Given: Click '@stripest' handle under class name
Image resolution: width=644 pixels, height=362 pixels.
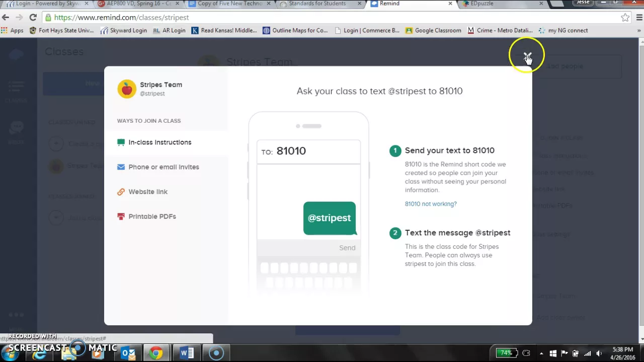Looking at the screenshot, I should (152, 94).
